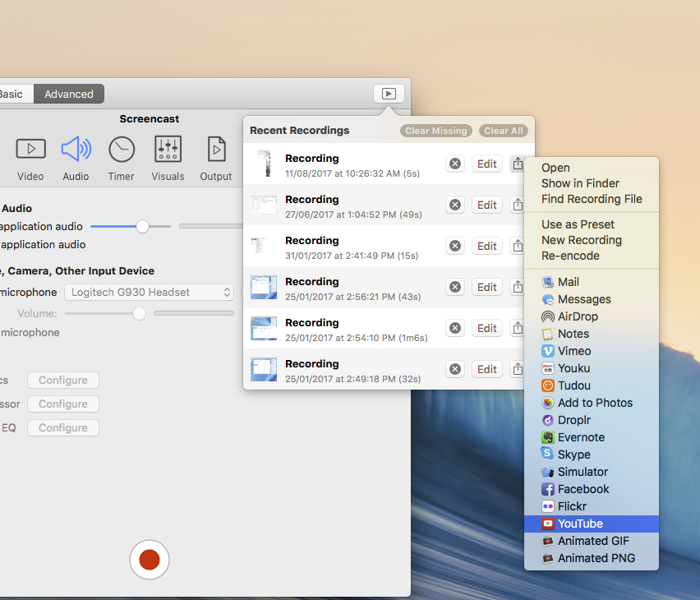This screenshot has width=700, height=600.
Task: Open the Visuals mixer icon
Action: pos(168,150)
